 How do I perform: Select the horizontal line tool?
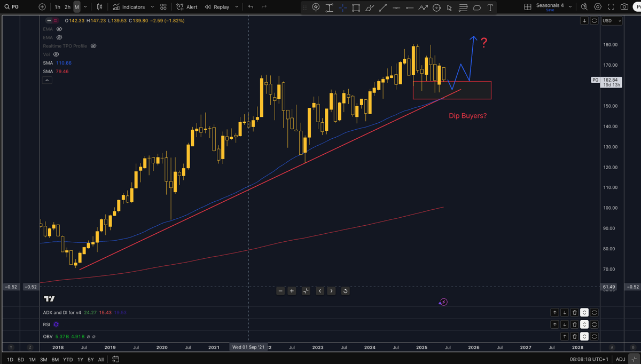tap(396, 7)
